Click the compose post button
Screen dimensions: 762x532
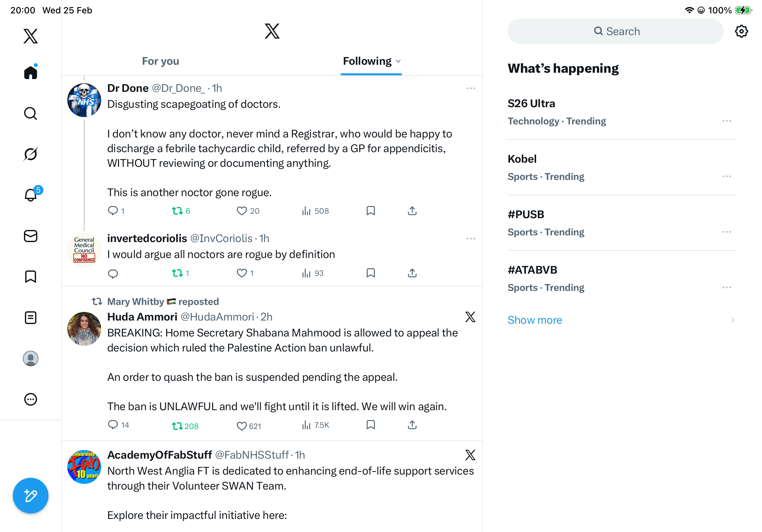[x=31, y=496]
